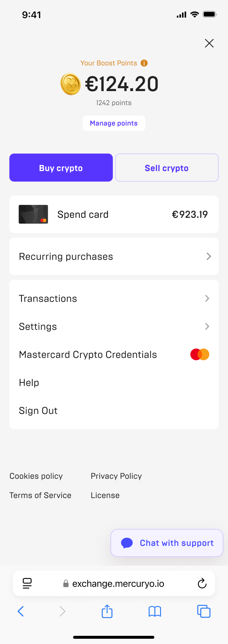Go back using Safari's back arrow
Viewport: 228px width, 644px height.
[21, 611]
